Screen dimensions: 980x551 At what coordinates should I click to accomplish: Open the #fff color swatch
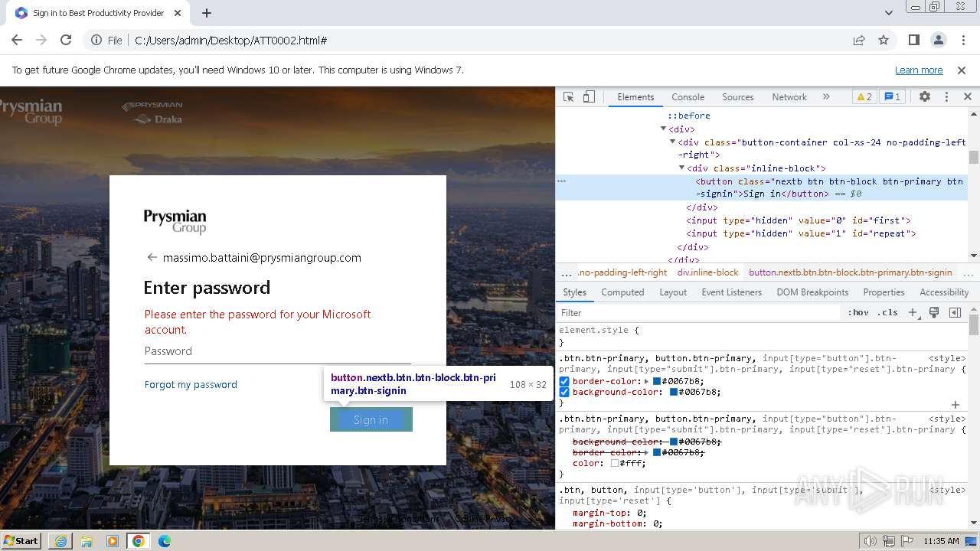click(614, 463)
